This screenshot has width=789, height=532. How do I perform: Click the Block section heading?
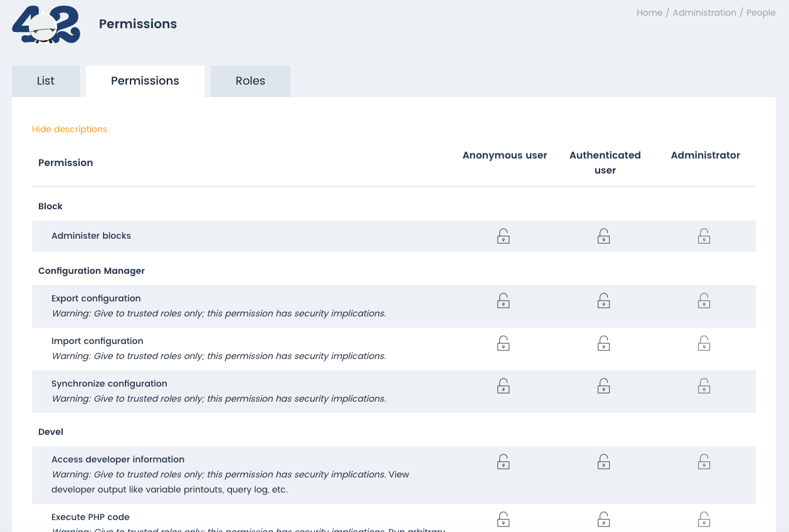(x=51, y=206)
